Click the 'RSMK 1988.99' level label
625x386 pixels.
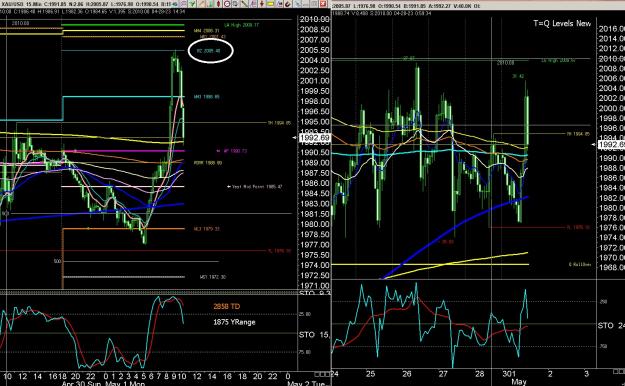point(208,163)
